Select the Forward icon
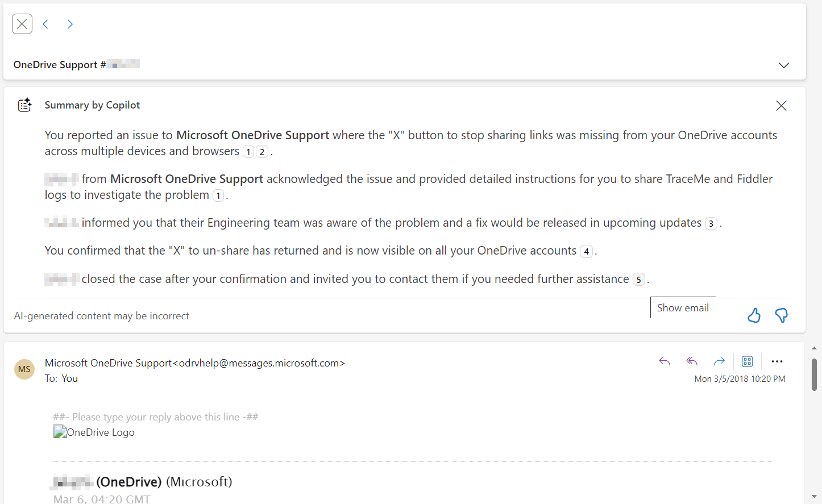Image resolution: width=822 pixels, height=504 pixels. 719,361
